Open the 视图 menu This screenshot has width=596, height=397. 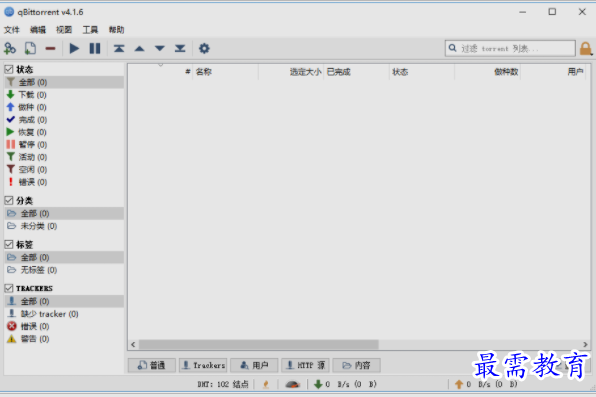(64, 30)
